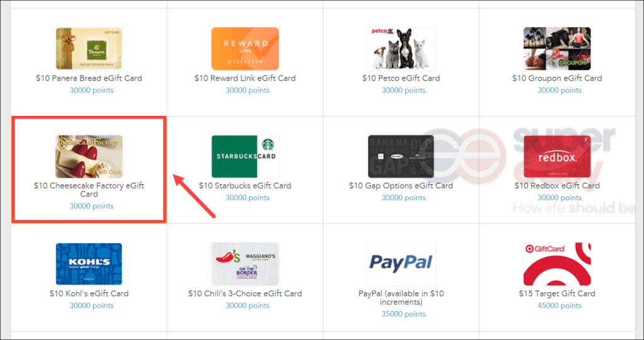The width and height of the screenshot is (644, 340).
Task: Open the $10 Panera Bread eGift Card title
Action: [89, 78]
